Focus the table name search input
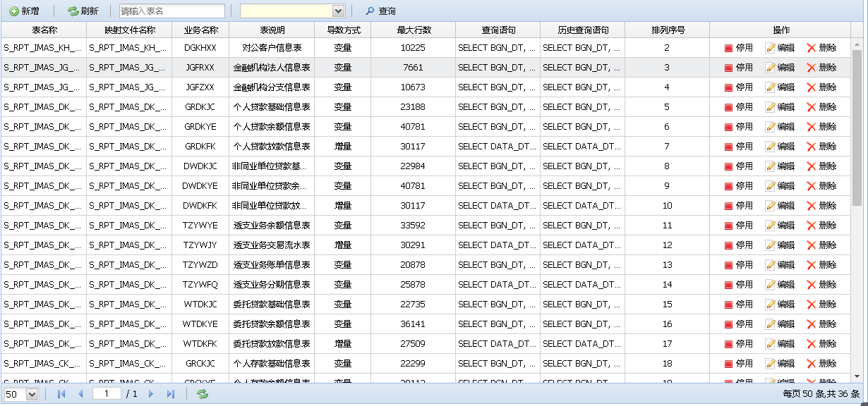868x406 pixels. [x=171, y=11]
